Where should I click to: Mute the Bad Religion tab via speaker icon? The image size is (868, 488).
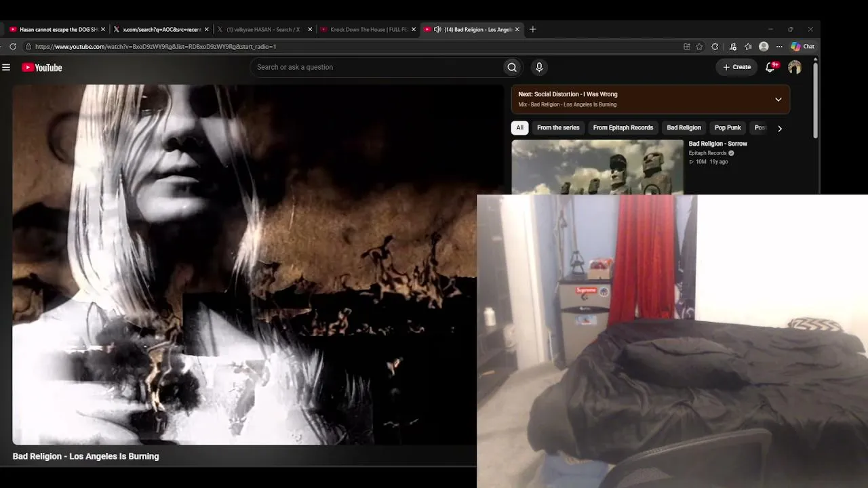click(437, 30)
